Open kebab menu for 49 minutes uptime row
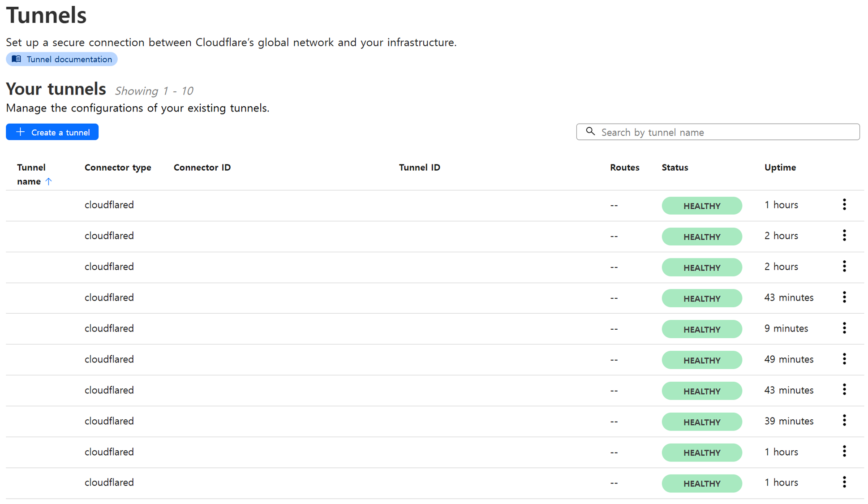 844,359
